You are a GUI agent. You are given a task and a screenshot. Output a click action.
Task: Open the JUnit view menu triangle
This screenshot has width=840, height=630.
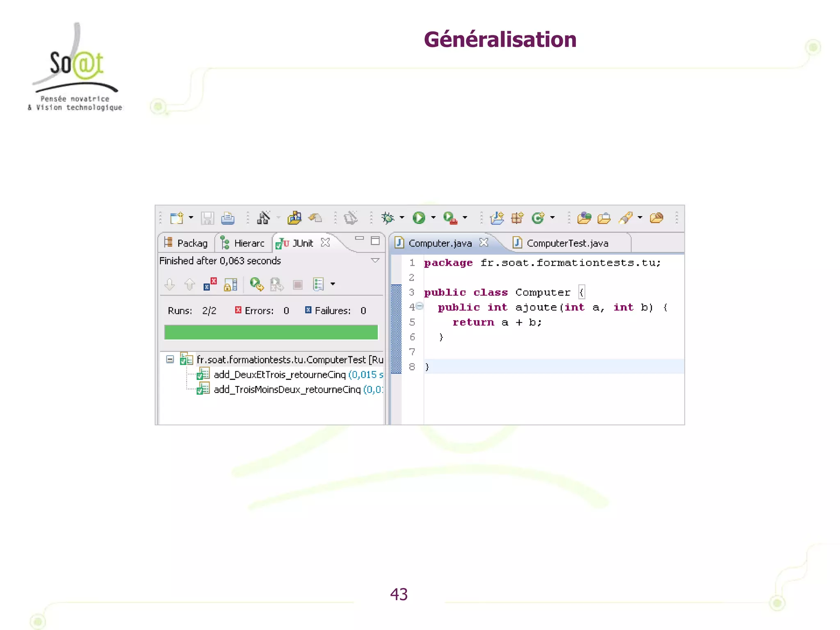click(375, 260)
